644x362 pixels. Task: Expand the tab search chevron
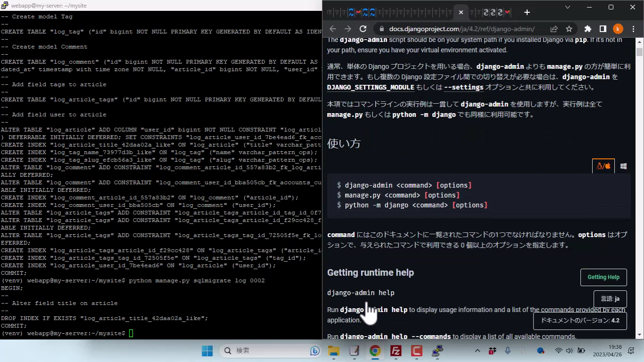(568, 8)
